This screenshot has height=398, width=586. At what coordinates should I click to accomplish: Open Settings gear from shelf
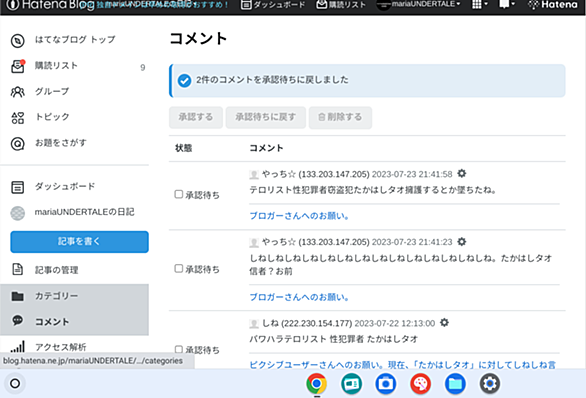(490, 383)
